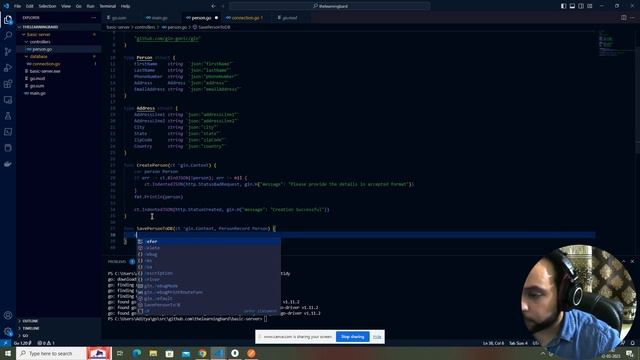Switch to the go.mod editor tab
The height and width of the screenshot is (360, 640).
pyautogui.click(x=290, y=18)
